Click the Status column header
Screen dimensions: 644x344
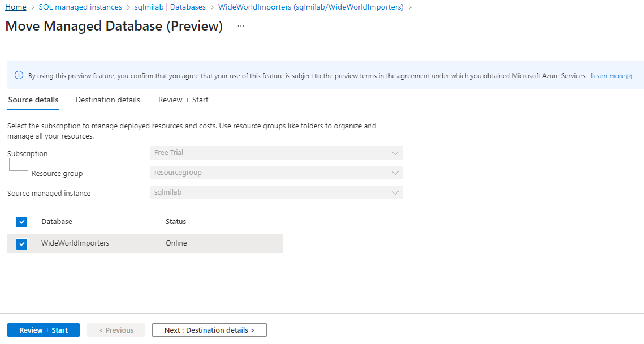[176, 222]
